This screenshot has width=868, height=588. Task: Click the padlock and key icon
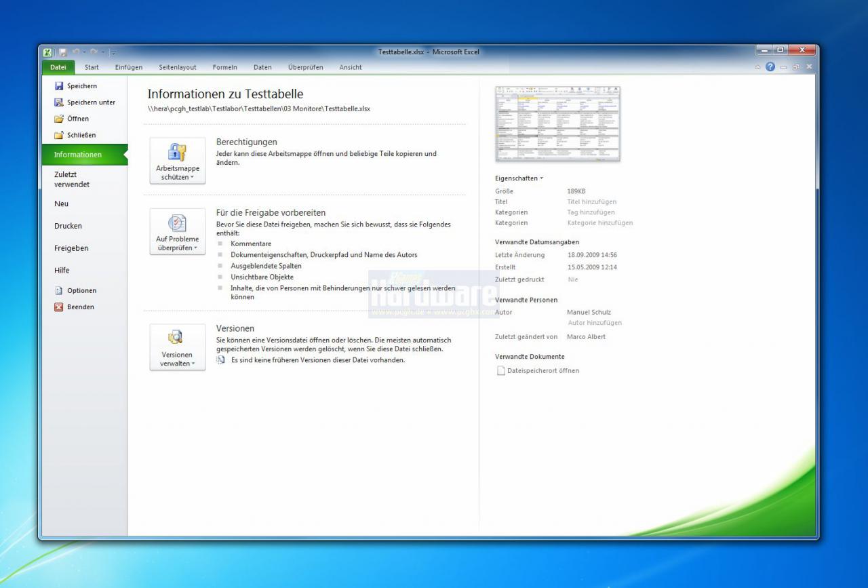point(177,152)
